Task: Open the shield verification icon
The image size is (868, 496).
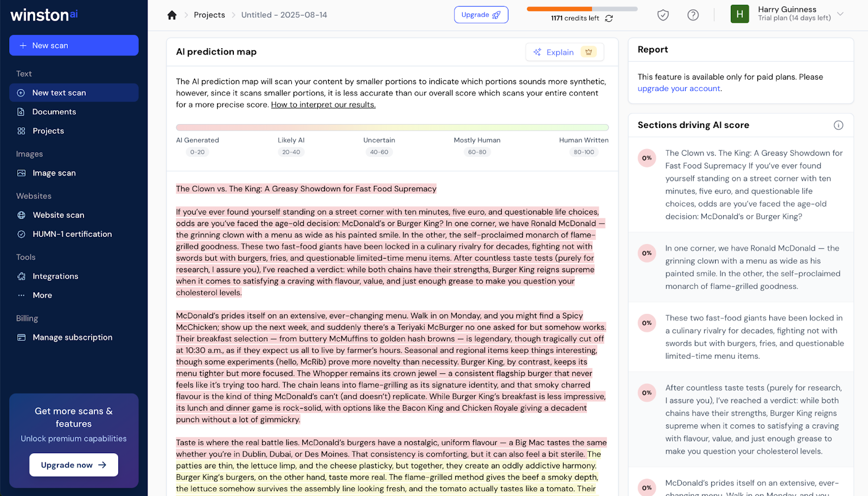Action: (663, 15)
